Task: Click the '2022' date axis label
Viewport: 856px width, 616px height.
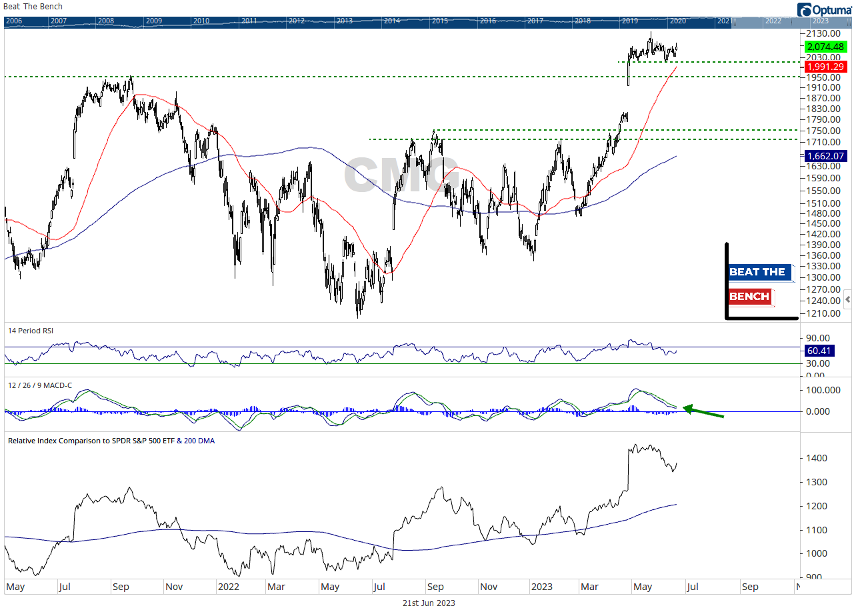Action: pyautogui.click(x=229, y=587)
